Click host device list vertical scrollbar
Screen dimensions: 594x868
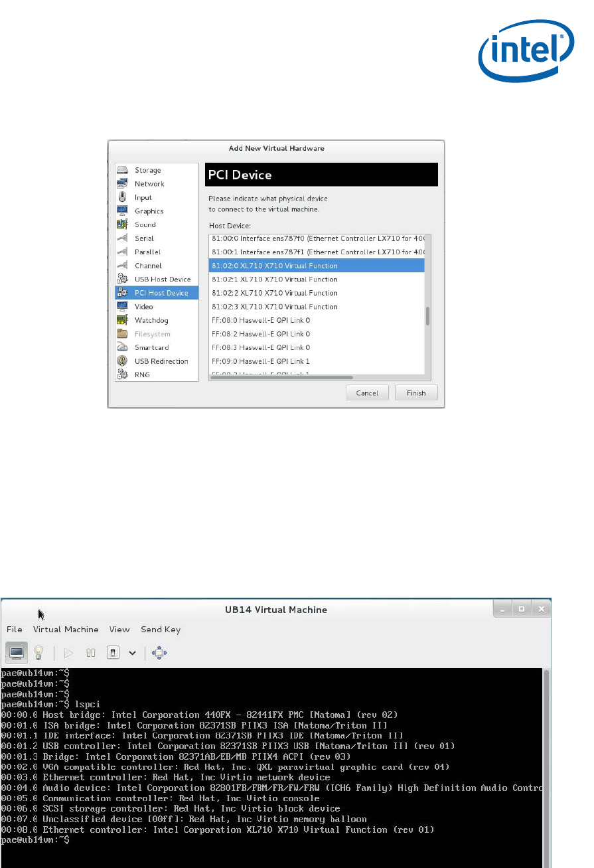tap(428, 316)
